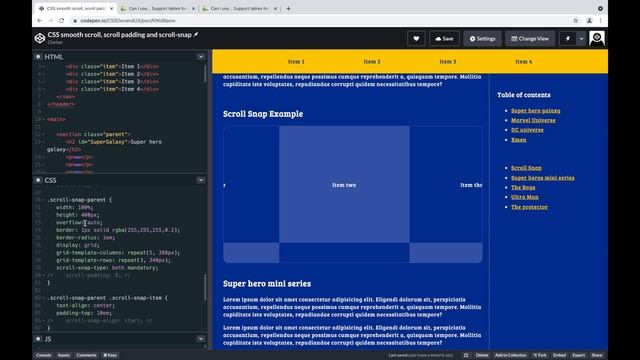This screenshot has width=640, height=360.
Task: Fork this pen
Action: [x=540, y=355]
